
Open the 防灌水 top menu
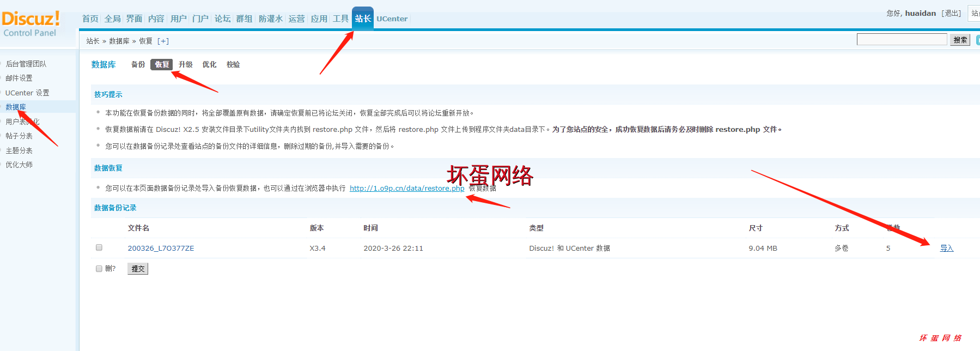(x=271, y=19)
